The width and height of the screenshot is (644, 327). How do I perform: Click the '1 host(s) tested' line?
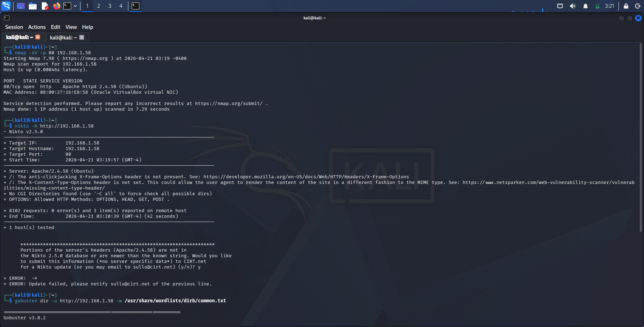point(29,228)
